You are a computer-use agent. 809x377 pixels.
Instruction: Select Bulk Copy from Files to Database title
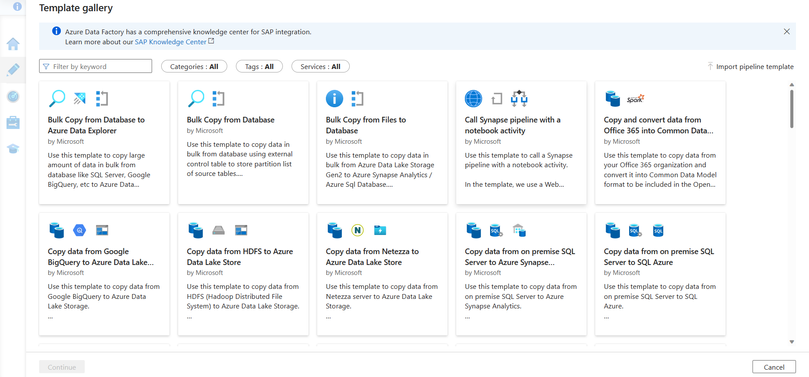point(366,125)
